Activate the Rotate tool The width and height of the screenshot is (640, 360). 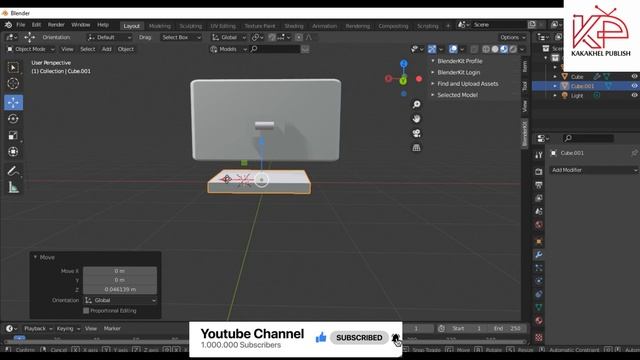coord(13,119)
